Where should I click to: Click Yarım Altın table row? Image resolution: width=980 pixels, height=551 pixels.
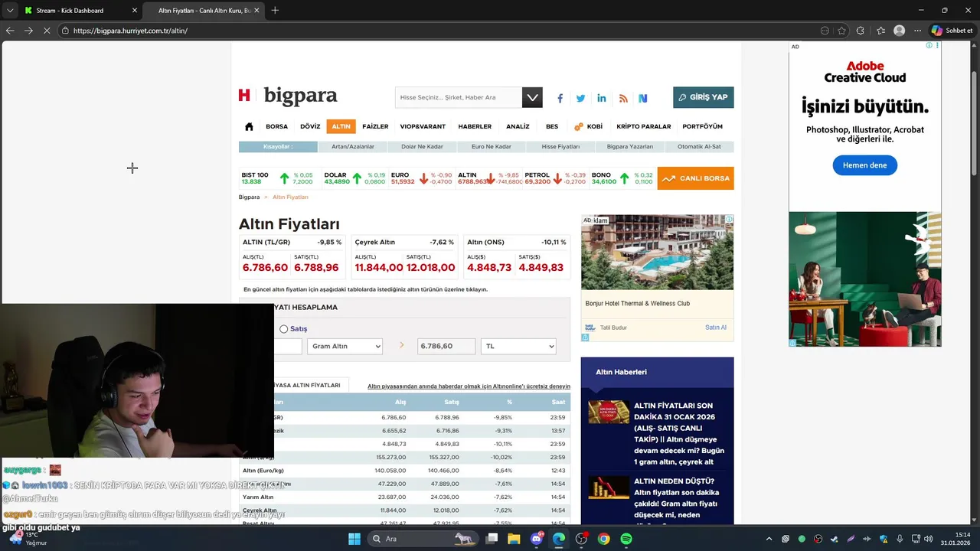[x=404, y=497]
